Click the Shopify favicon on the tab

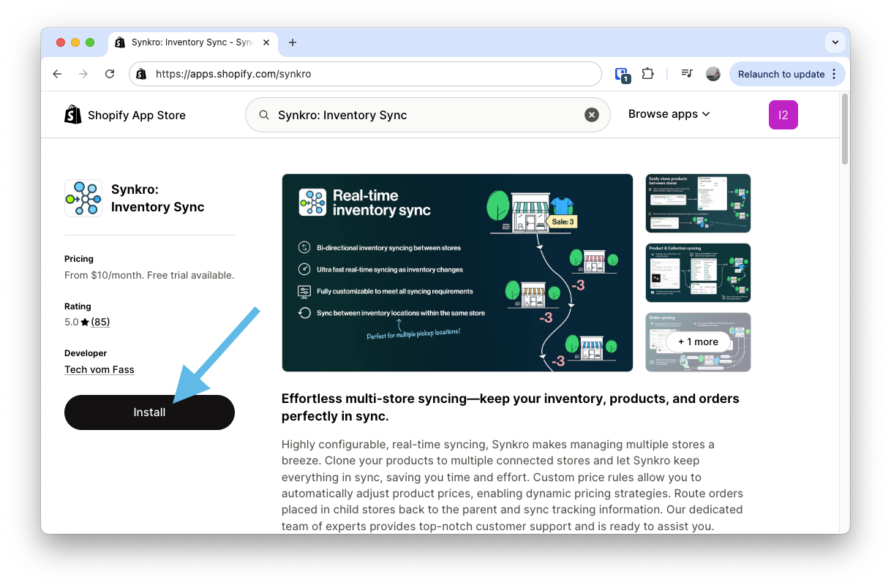click(120, 42)
